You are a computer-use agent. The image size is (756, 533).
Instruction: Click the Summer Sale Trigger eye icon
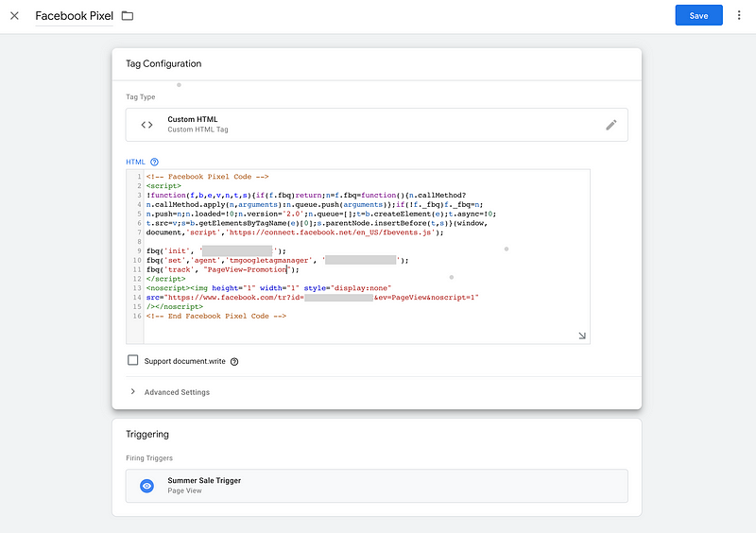tap(147, 486)
